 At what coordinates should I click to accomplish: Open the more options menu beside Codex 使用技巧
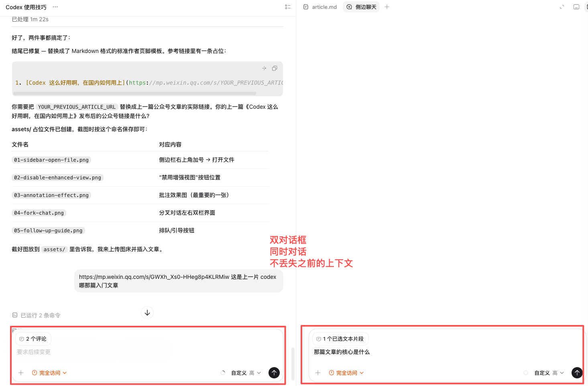[x=55, y=7]
